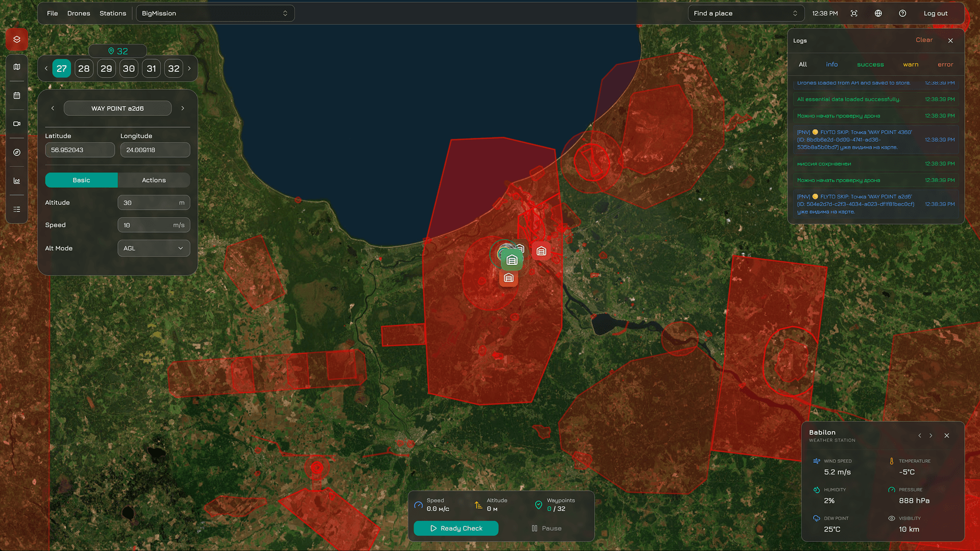
Task: Click the Latitude input field
Action: (x=80, y=150)
